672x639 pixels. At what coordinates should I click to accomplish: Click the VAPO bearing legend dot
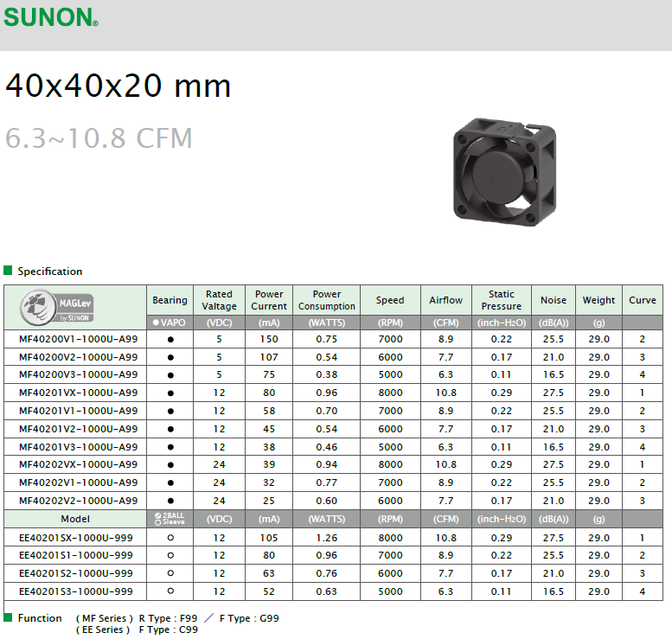tap(156, 323)
